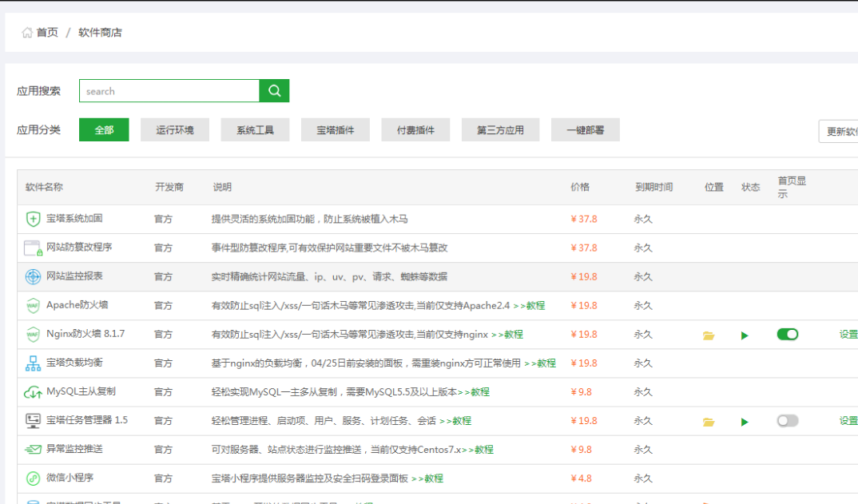This screenshot has width=858, height=504.
Task: Click the 官方 developer cell of 宝塔负载均衡
Action: [x=163, y=363]
